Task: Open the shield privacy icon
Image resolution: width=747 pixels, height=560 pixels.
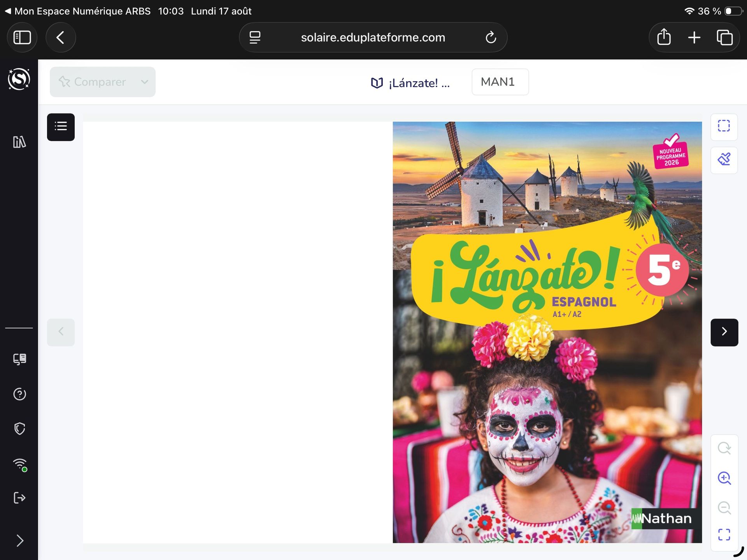Action: tap(19, 429)
